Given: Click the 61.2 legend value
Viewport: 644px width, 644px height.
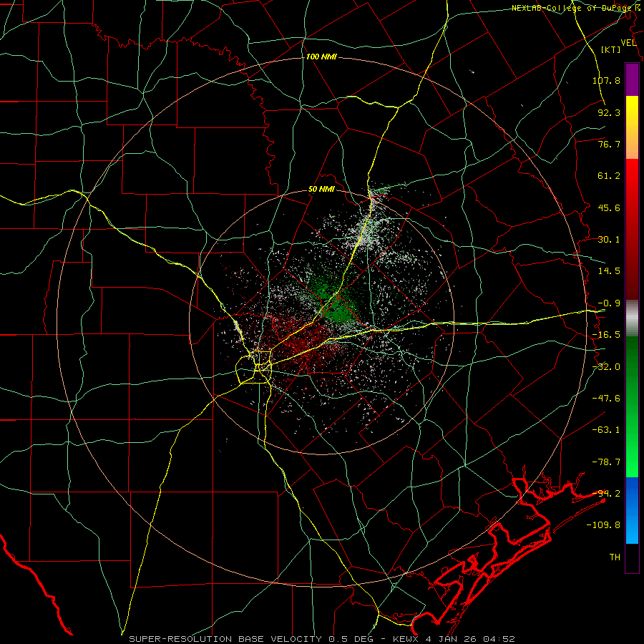Looking at the screenshot, I should (x=609, y=176).
